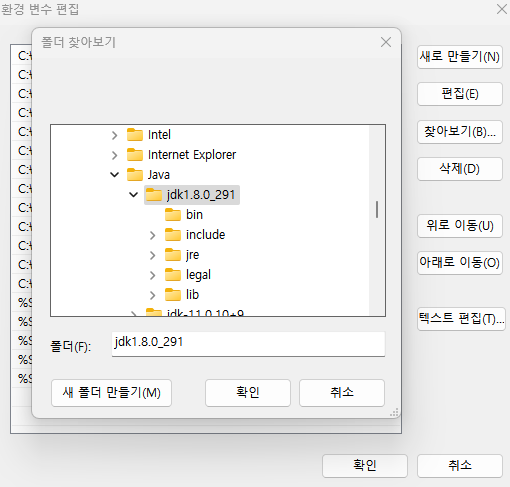Image resolution: width=510 pixels, height=487 pixels.
Task: Collapse the Java folder
Action: click(115, 175)
